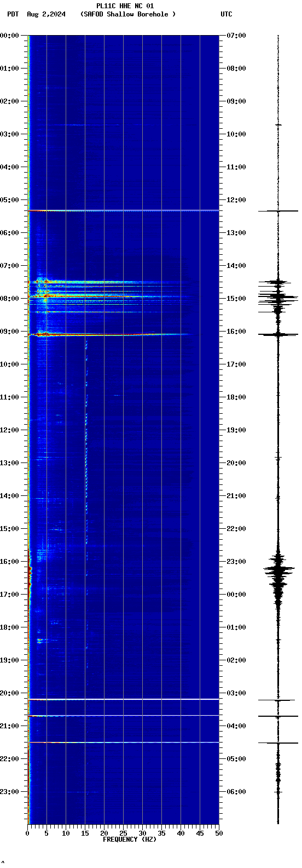
Task: Click the UTC time label "05:00"
Action: [x=236, y=759]
